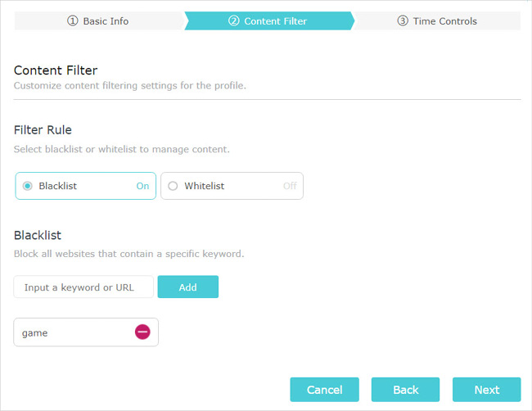532x411 pixels.
Task: Toggle the Whitelist Off indicator
Action: click(x=290, y=186)
